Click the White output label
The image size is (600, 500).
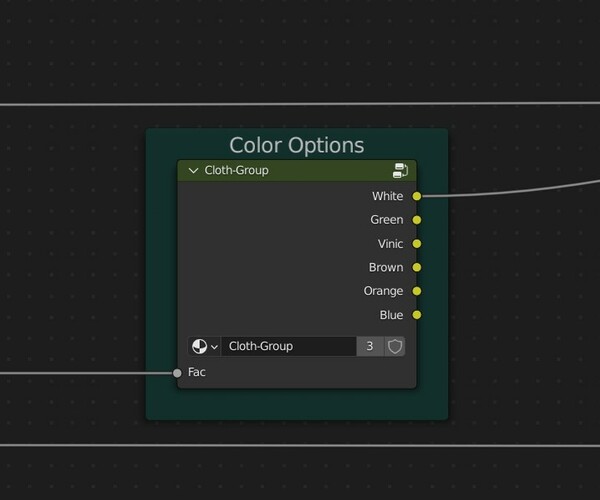388,196
